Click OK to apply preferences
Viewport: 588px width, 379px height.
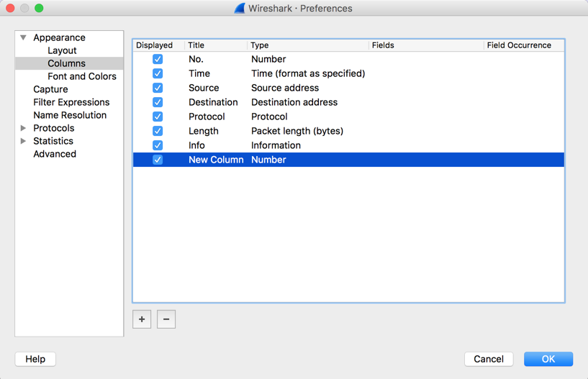548,359
